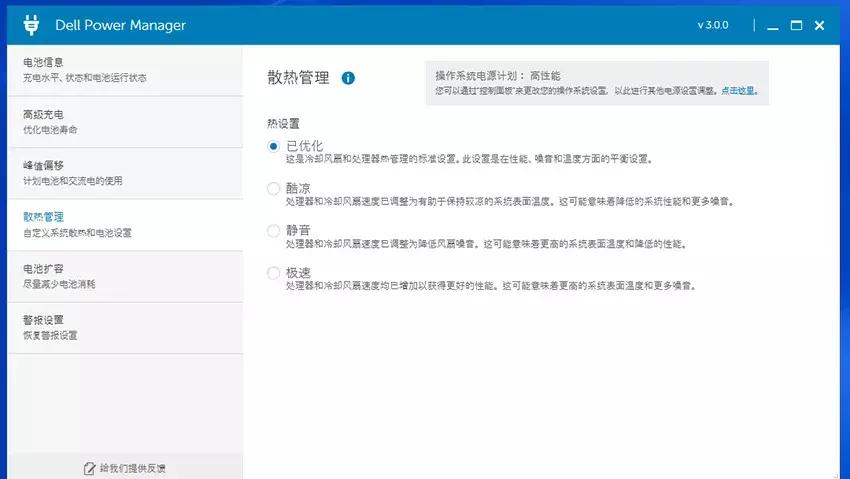Click 给我们提供反馈 feedback link
Screen dimensions: 850x479
pos(132,468)
